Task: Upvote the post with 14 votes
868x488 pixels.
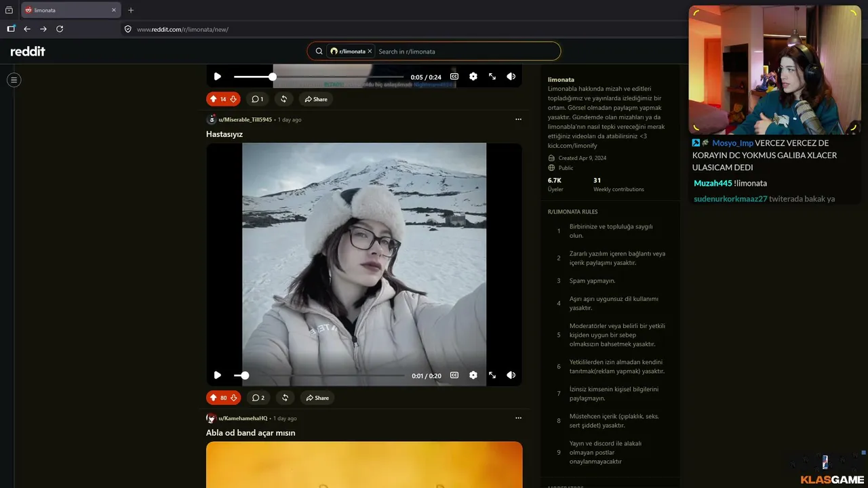Action: pyautogui.click(x=214, y=99)
